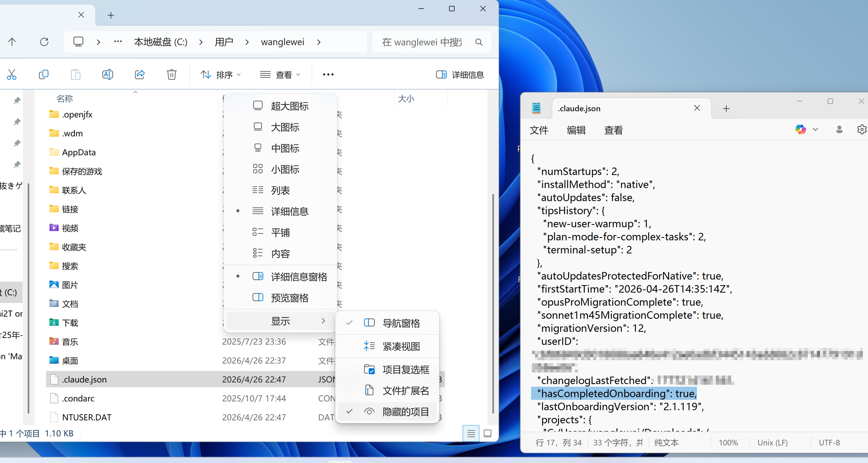
Task: Click 用户 breadcrumb in address bar
Action: (x=224, y=42)
